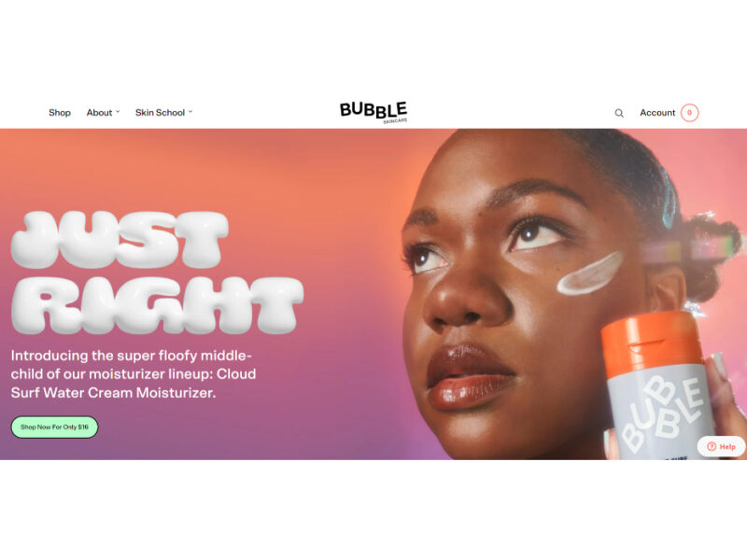Click the JUST RIGHT hero headline
Screen dimensions: 747x560
pyautogui.click(x=156, y=273)
